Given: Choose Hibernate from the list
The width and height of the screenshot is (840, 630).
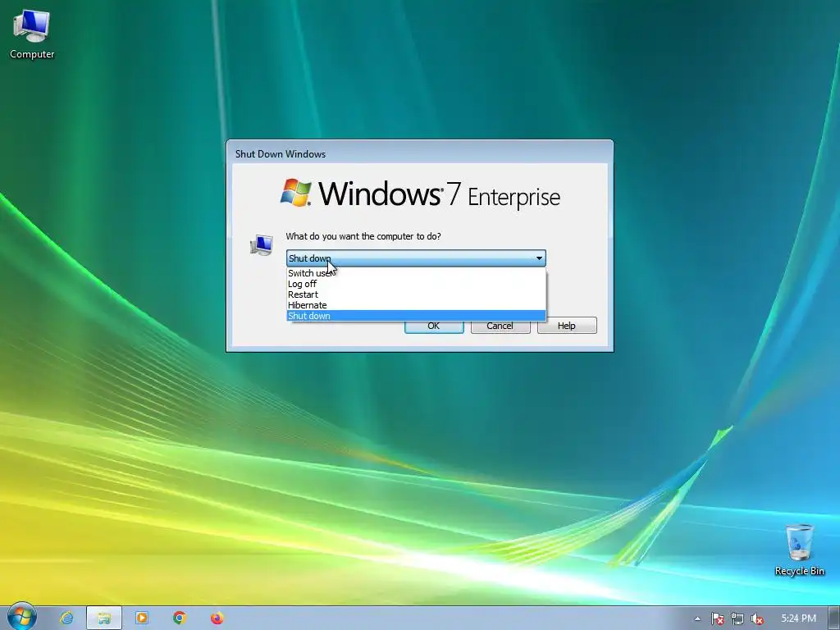Looking at the screenshot, I should pos(416,305).
